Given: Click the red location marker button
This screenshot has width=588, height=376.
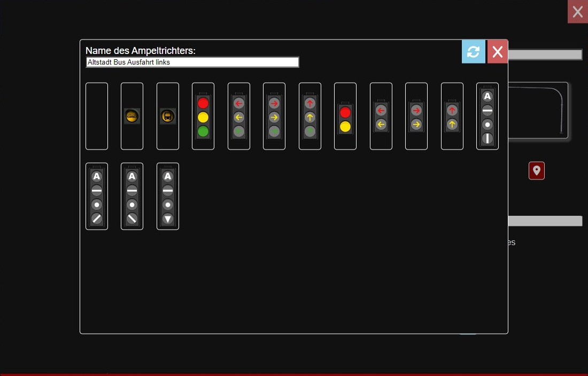Looking at the screenshot, I should tap(537, 170).
